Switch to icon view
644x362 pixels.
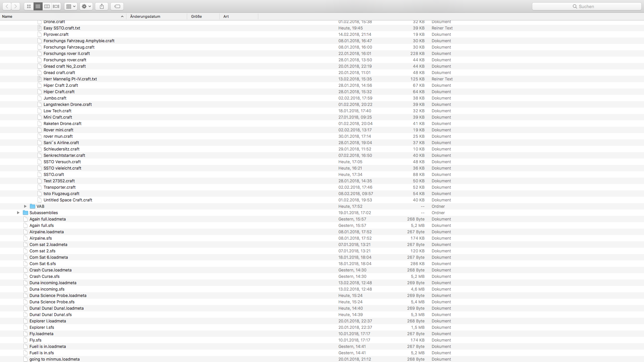point(29,6)
